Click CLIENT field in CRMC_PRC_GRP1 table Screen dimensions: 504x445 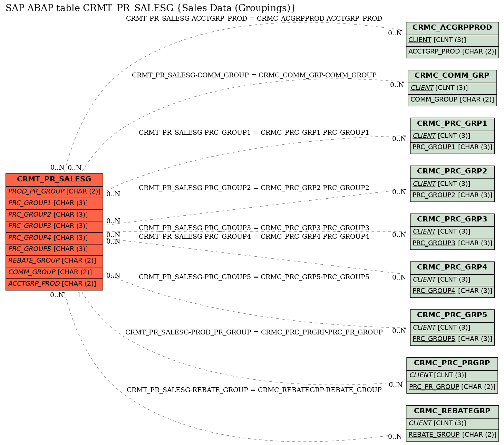click(452, 136)
